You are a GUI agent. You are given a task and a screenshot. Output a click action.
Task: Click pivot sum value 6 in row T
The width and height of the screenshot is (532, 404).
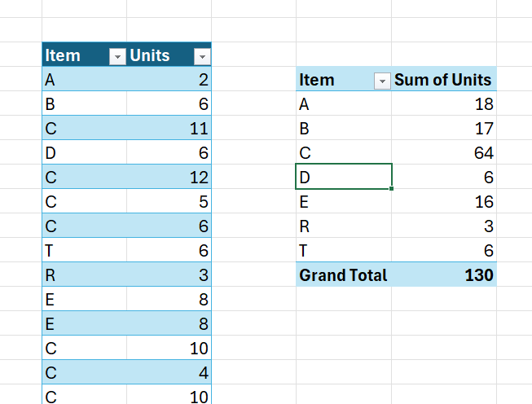[444, 250]
